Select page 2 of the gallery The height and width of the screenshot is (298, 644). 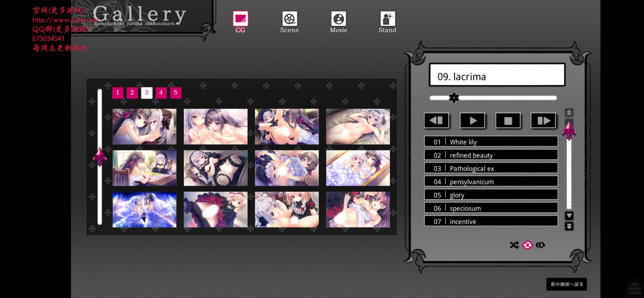[x=132, y=92]
